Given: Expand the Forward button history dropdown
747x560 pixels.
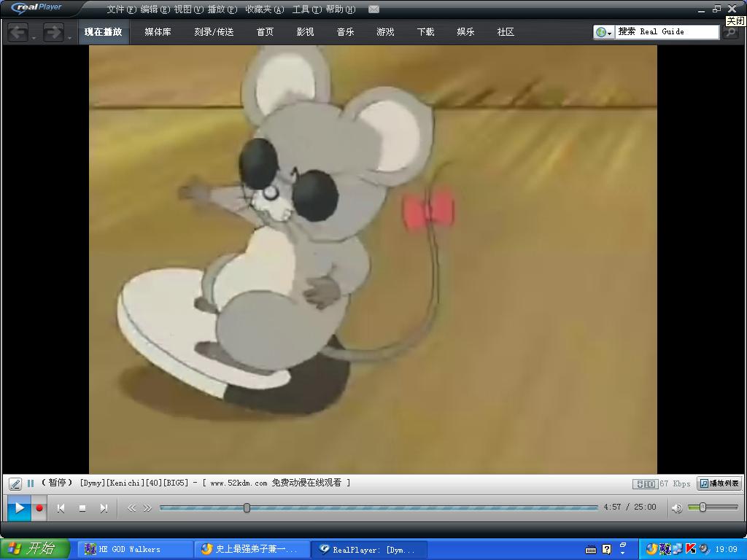Looking at the screenshot, I should pyautogui.click(x=69, y=37).
